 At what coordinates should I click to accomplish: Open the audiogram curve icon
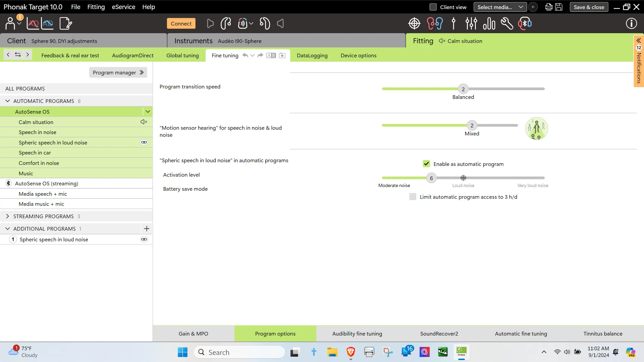(x=33, y=23)
